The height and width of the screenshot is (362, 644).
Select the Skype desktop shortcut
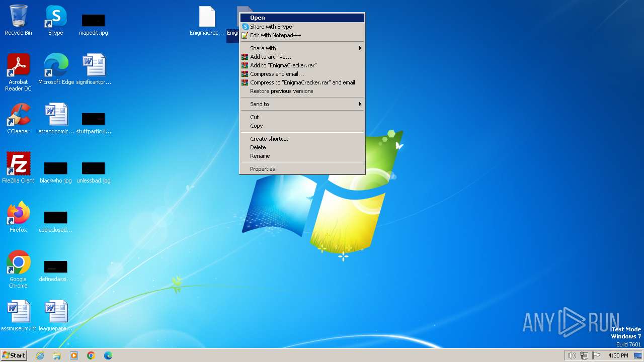click(55, 20)
